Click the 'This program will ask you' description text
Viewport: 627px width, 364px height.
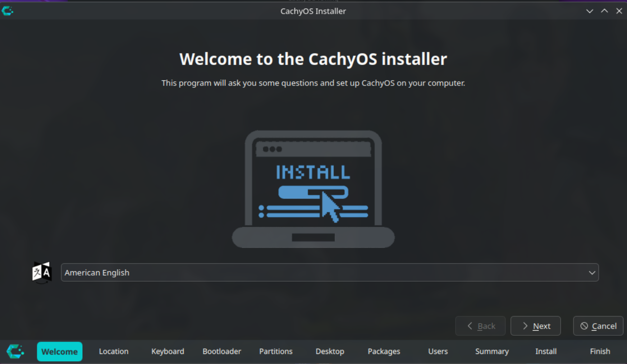pyautogui.click(x=313, y=83)
